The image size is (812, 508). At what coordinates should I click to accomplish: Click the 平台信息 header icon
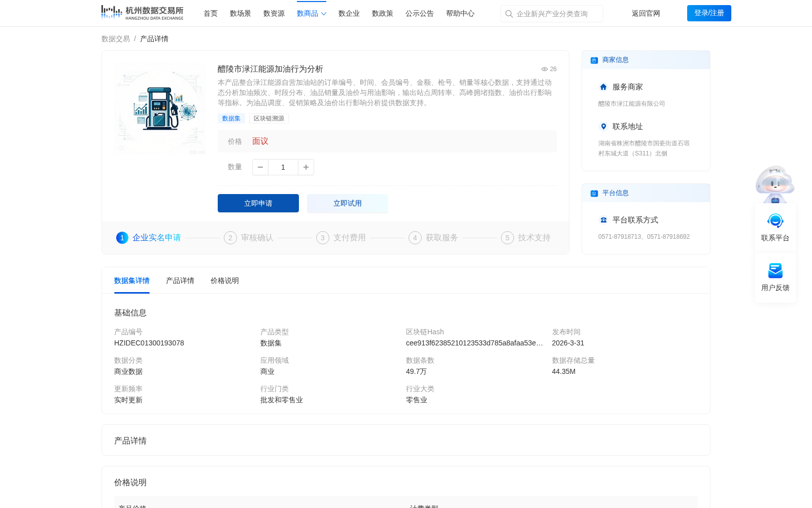(594, 193)
